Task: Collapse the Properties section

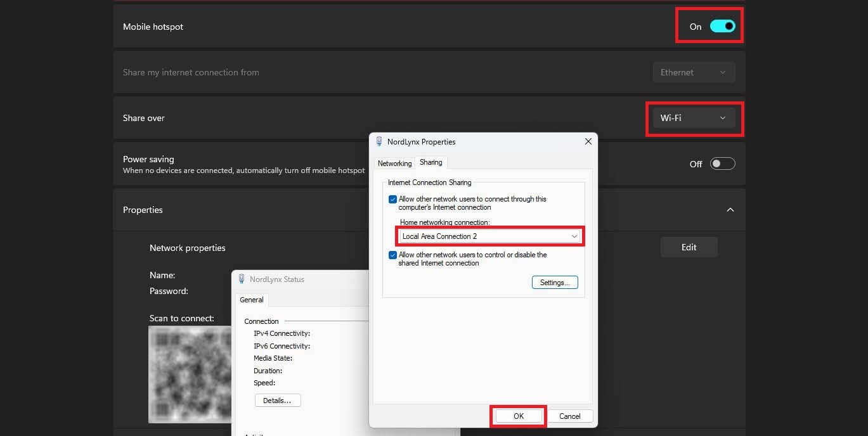Action: (730, 210)
